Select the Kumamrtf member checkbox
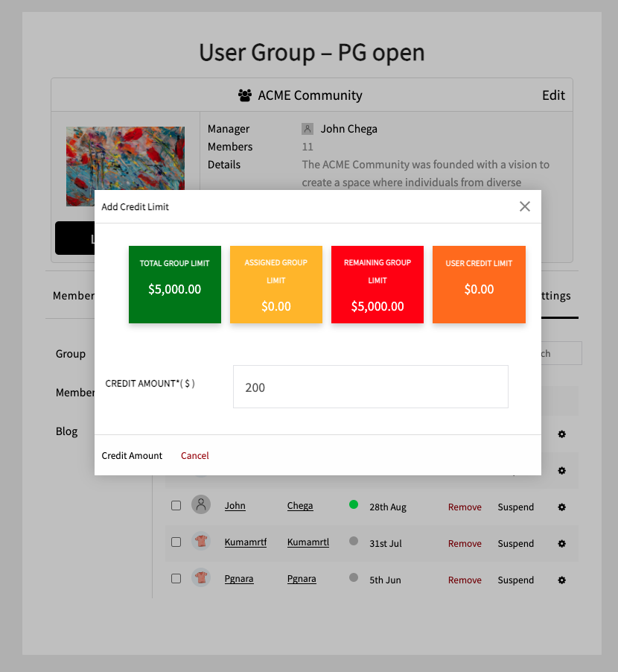 (x=176, y=542)
